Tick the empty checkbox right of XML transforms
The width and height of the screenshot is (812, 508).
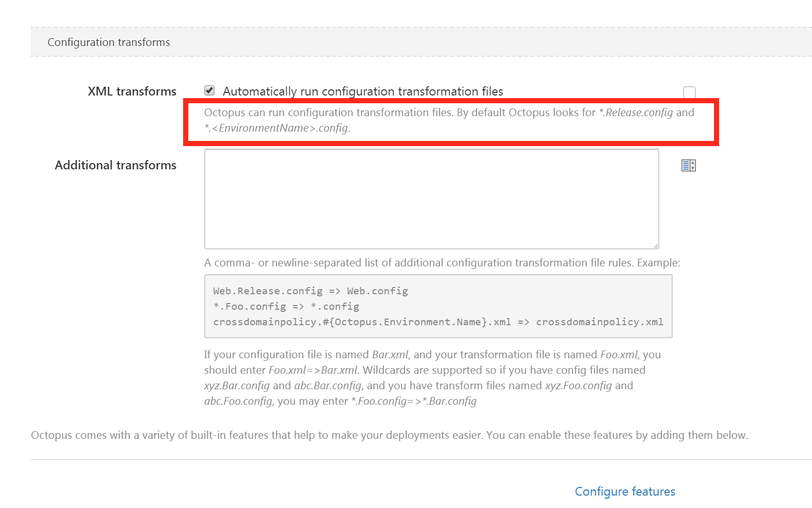pyautogui.click(x=689, y=92)
